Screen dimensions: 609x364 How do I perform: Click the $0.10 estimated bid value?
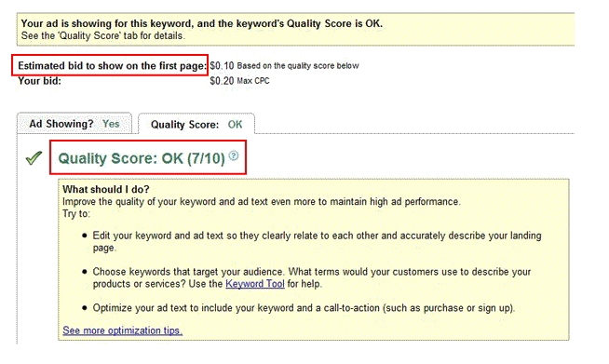click(222, 66)
